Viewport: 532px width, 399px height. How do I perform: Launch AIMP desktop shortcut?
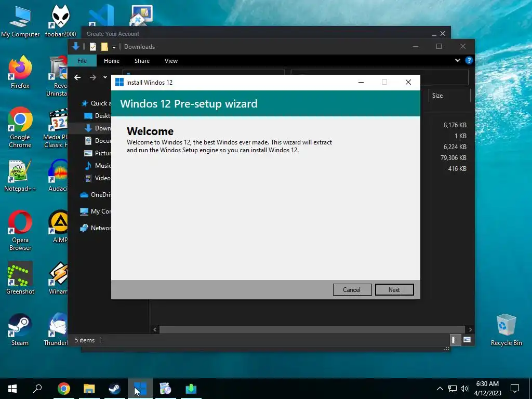pos(59,227)
